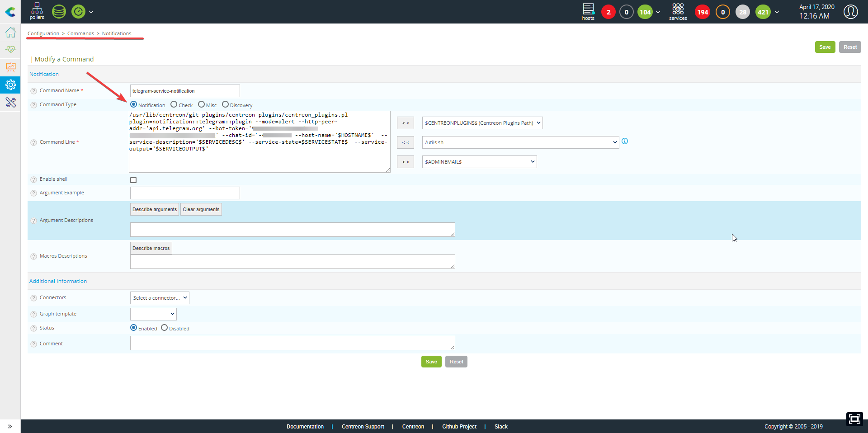Screen dimensions: 868x433
Task: Open the Administration tools sidebar icon
Action: click(10, 103)
